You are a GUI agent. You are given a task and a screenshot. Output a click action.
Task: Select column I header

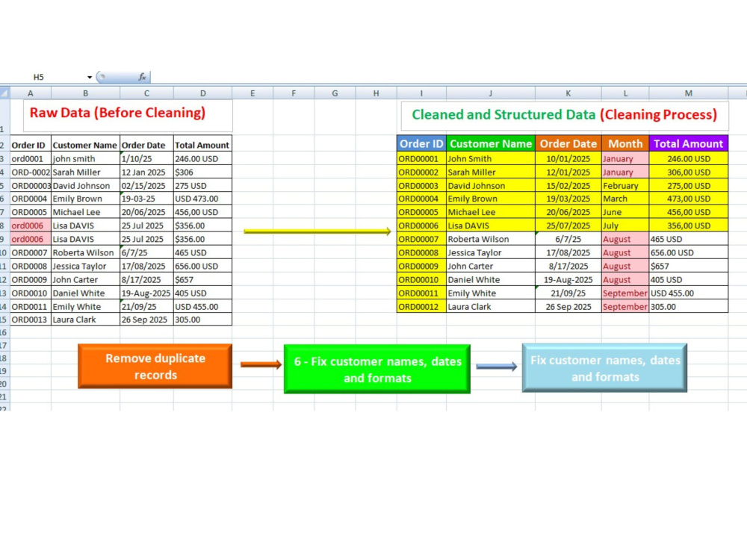click(421, 93)
